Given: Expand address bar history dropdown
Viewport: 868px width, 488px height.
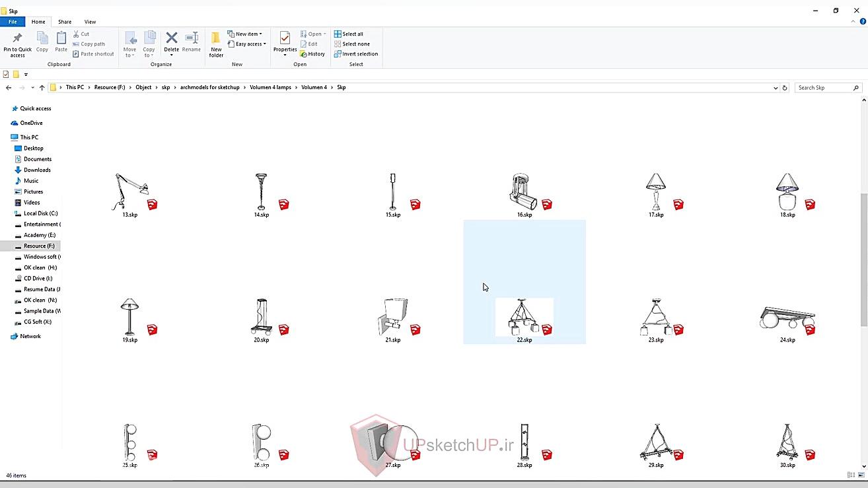Looking at the screenshot, I should pyautogui.click(x=776, y=87).
